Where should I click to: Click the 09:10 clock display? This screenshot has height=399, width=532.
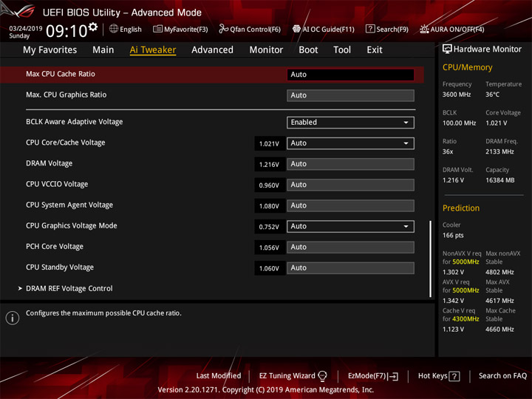click(x=66, y=31)
